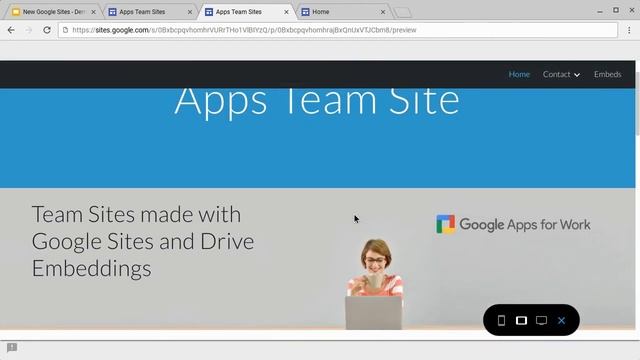Image resolution: width=640 pixels, height=360 pixels.
Task: Open the Home navigation link
Action: (519, 74)
